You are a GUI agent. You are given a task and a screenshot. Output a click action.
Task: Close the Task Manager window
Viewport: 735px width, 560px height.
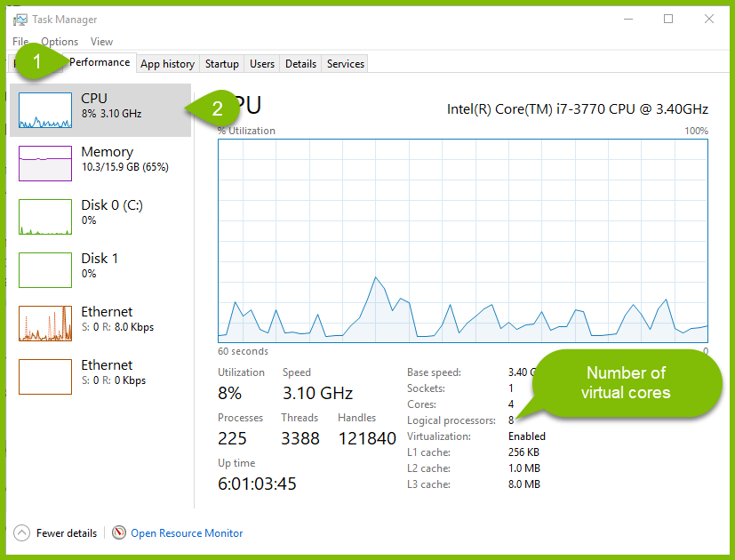pyautogui.click(x=709, y=20)
